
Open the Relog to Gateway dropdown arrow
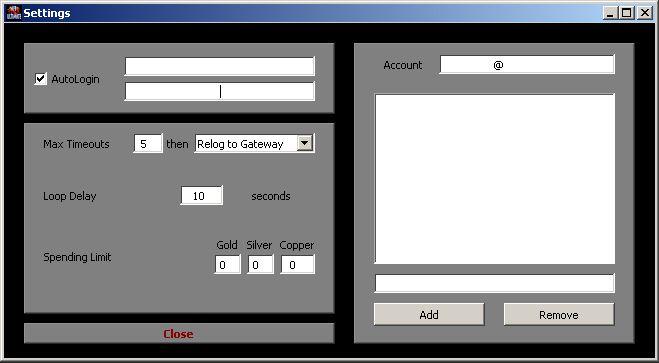tap(305, 143)
